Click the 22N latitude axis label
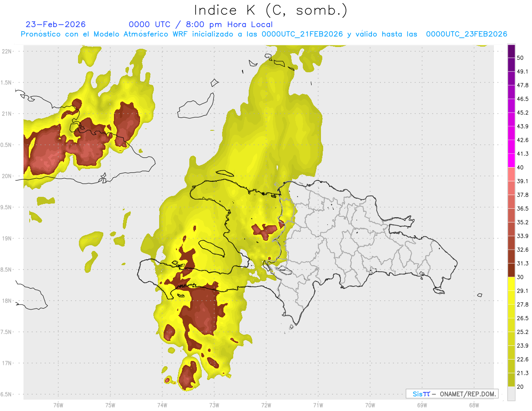 7,51
